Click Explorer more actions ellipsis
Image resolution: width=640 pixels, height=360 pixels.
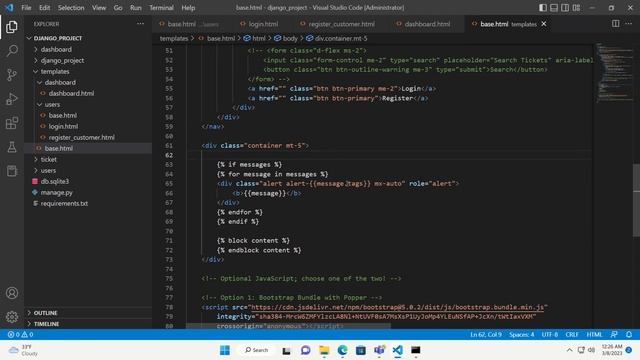[140, 24]
